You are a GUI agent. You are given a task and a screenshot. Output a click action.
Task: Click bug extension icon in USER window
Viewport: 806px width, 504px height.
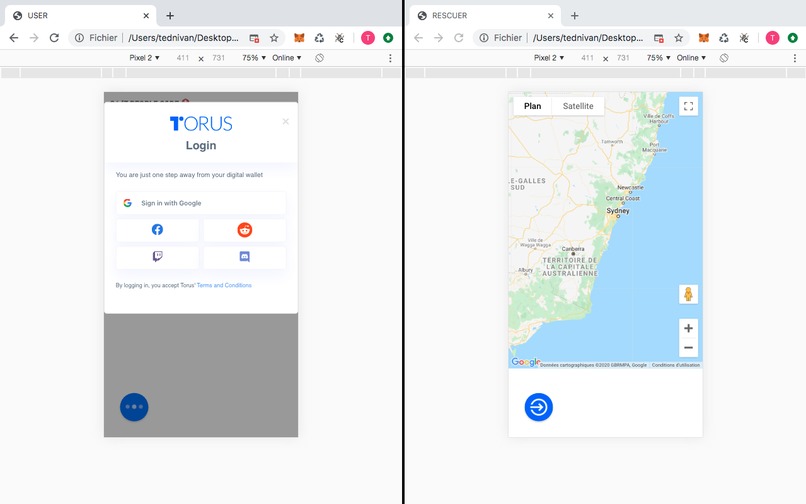tap(339, 38)
